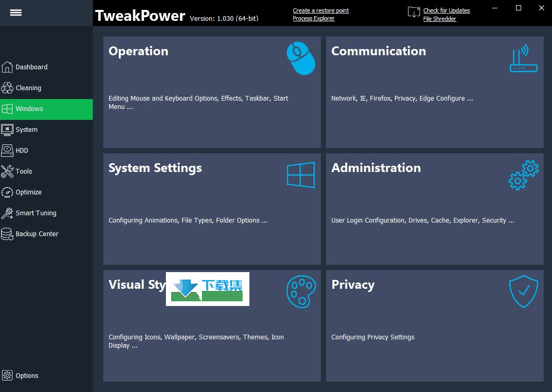Click the Windows logo sidebar icon
The image size is (552, 392).
point(7,109)
